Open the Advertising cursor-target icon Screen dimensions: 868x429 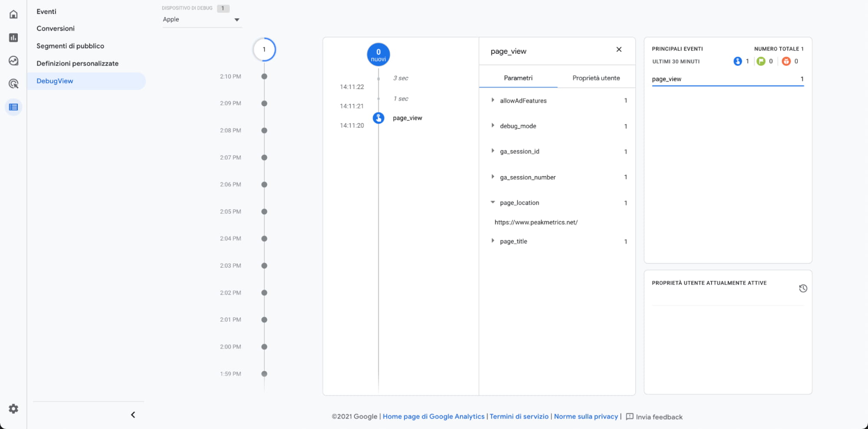13,84
